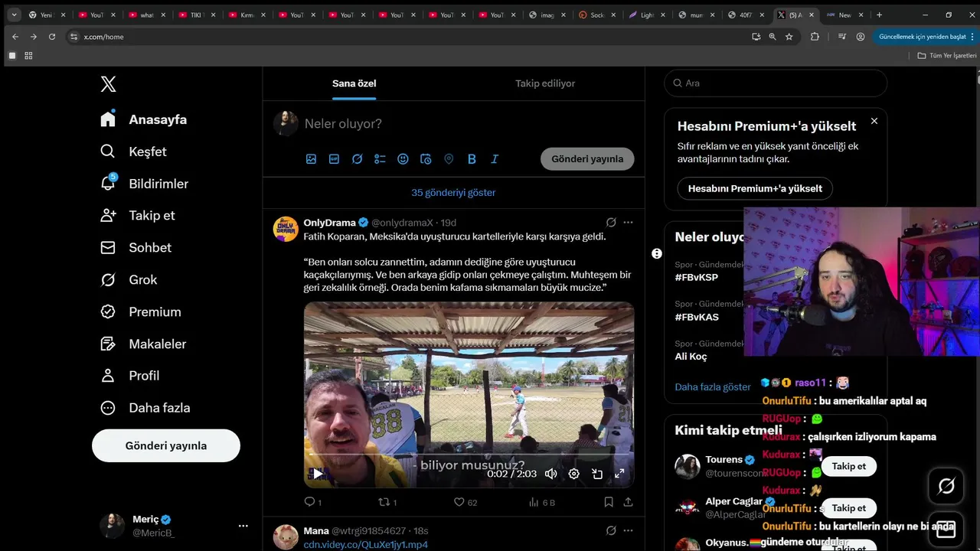Click the sidebar Gönderi yayınla button
This screenshot has height=551, width=980.
[166, 445]
